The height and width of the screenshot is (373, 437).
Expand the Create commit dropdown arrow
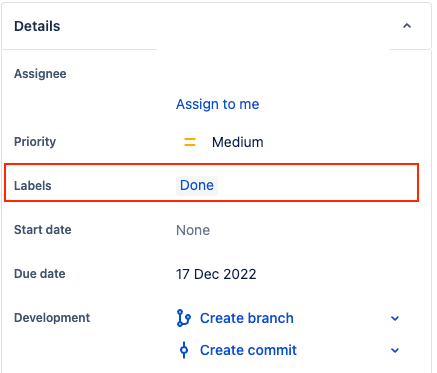pyautogui.click(x=395, y=350)
